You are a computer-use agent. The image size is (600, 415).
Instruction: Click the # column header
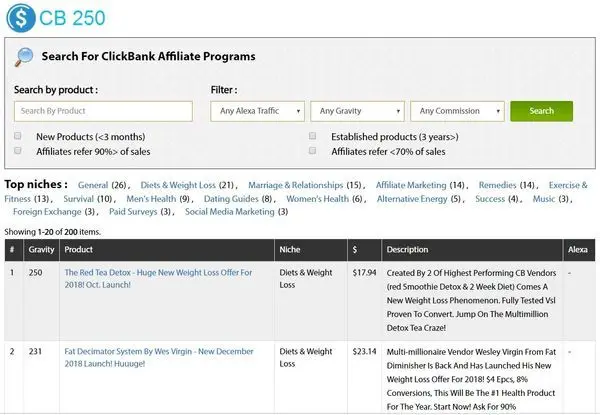point(12,250)
